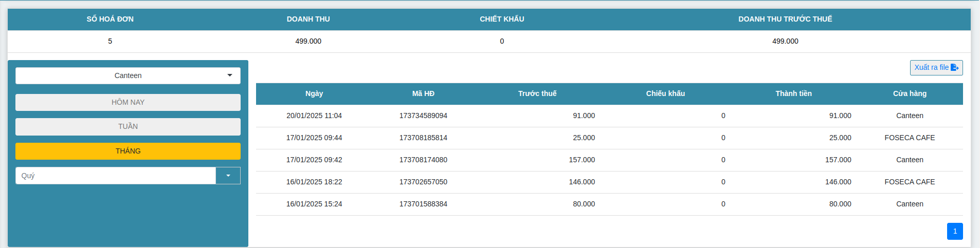Viewport: 980px width, 248px height.
Task: Click the Xuất ra file text
Action: [931, 67]
